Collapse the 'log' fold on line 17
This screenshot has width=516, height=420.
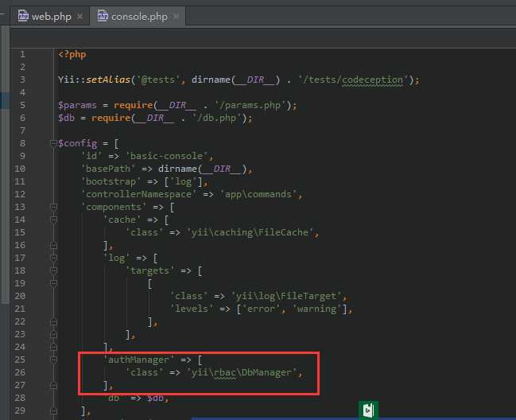53,258
